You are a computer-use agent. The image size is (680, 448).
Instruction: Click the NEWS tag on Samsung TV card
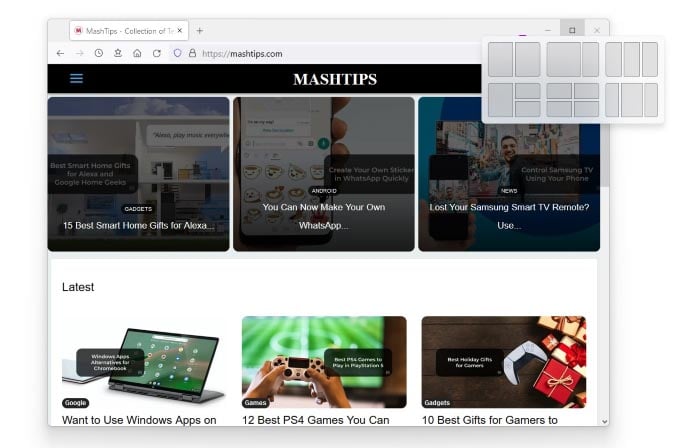pyautogui.click(x=509, y=191)
